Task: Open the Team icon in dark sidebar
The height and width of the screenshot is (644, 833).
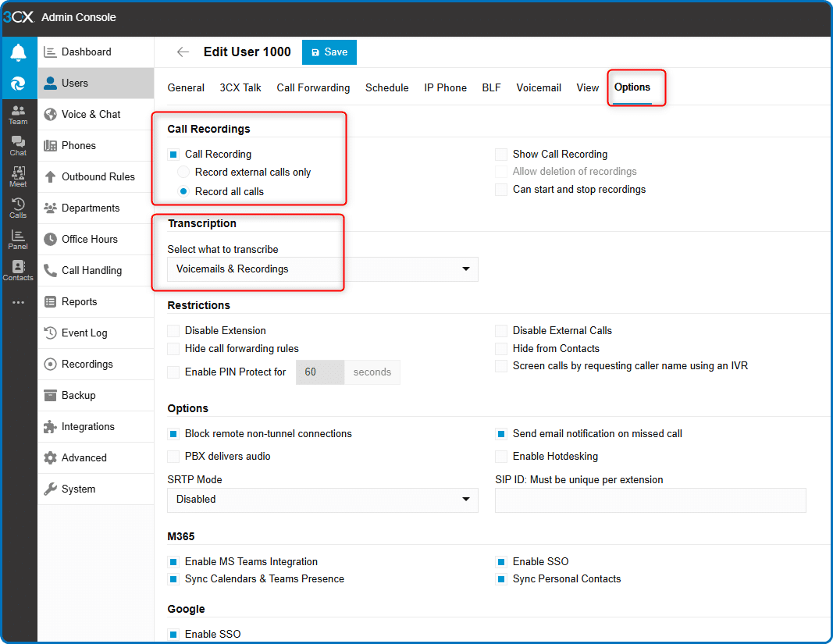Action: click(x=18, y=115)
